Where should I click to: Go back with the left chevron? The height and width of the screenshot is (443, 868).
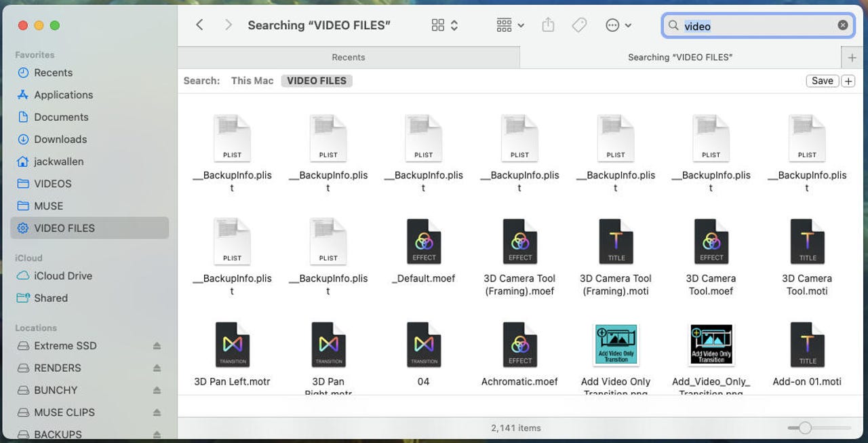[199, 25]
